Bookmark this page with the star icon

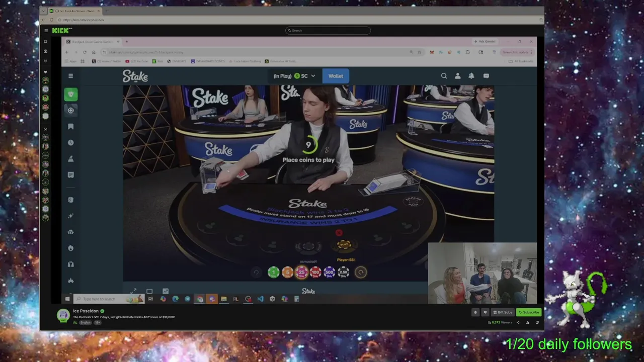(x=419, y=52)
